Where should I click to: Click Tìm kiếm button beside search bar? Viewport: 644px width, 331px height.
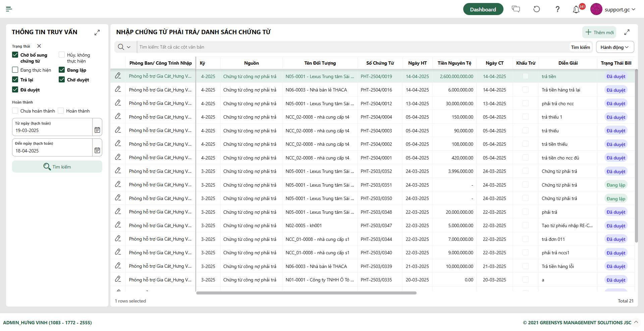pos(581,47)
